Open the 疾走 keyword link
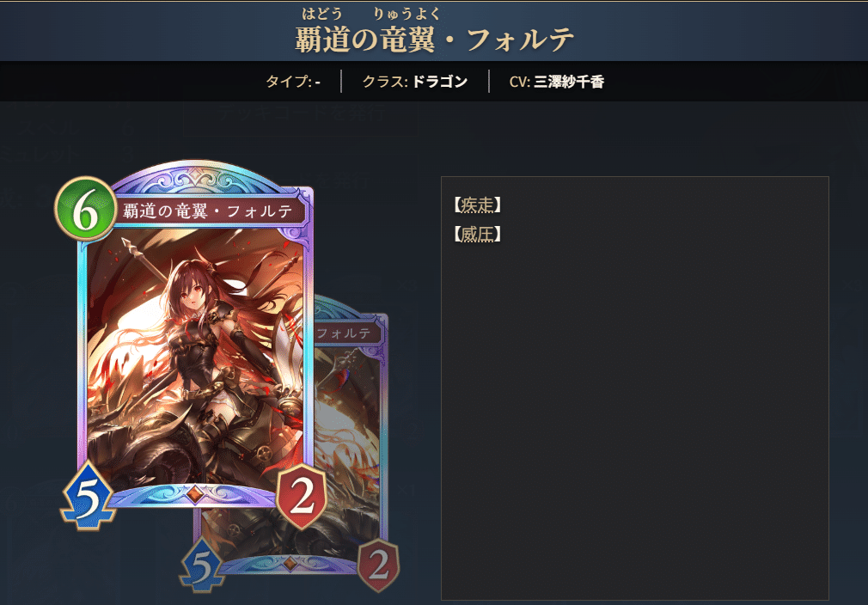This screenshot has height=605, width=868. 477,205
